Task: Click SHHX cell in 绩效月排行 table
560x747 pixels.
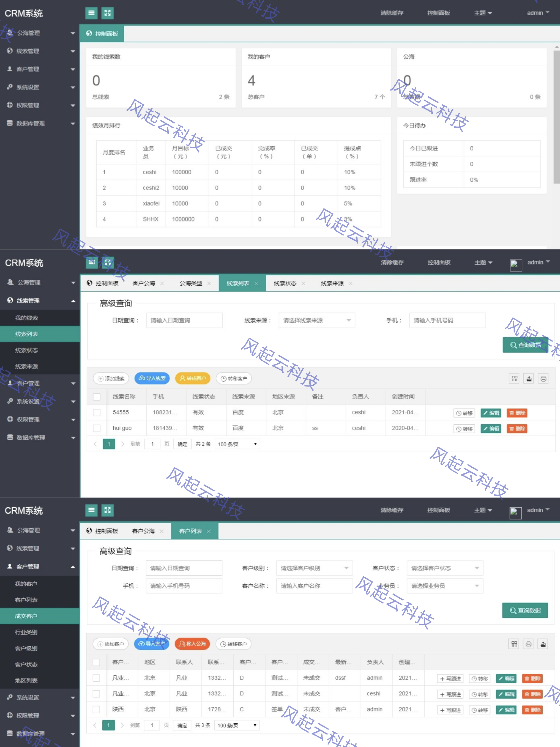Action: 151,219
